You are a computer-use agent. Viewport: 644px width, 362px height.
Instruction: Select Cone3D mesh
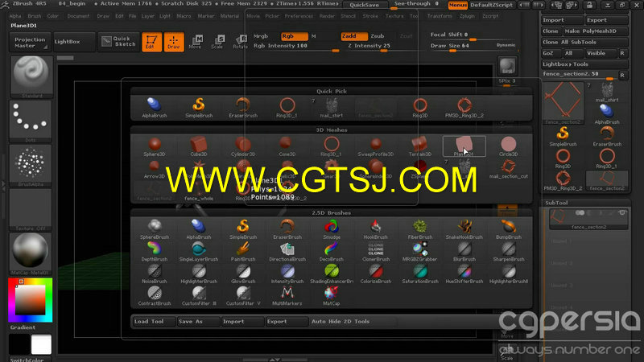point(287,146)
